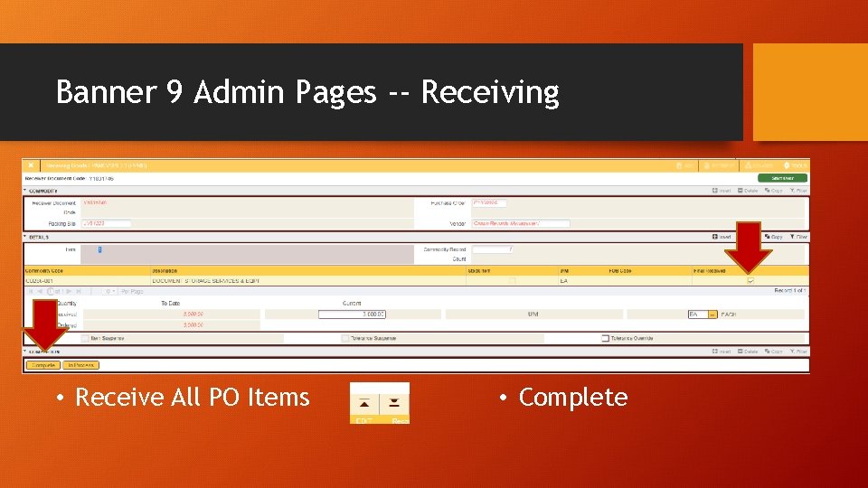Toggle the Stock Item checkbox
868x488 pixels.
tap(512, 280)
